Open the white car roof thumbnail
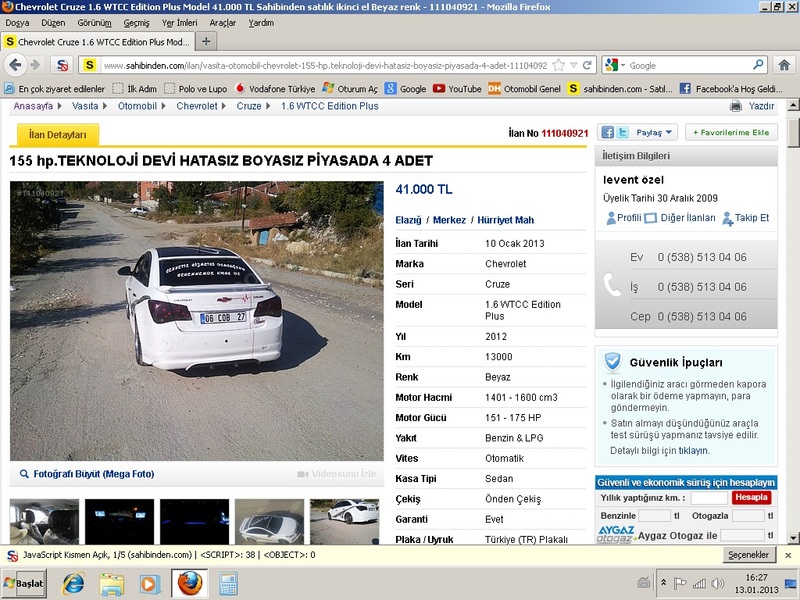800x600 pixels. pos(269,521)
